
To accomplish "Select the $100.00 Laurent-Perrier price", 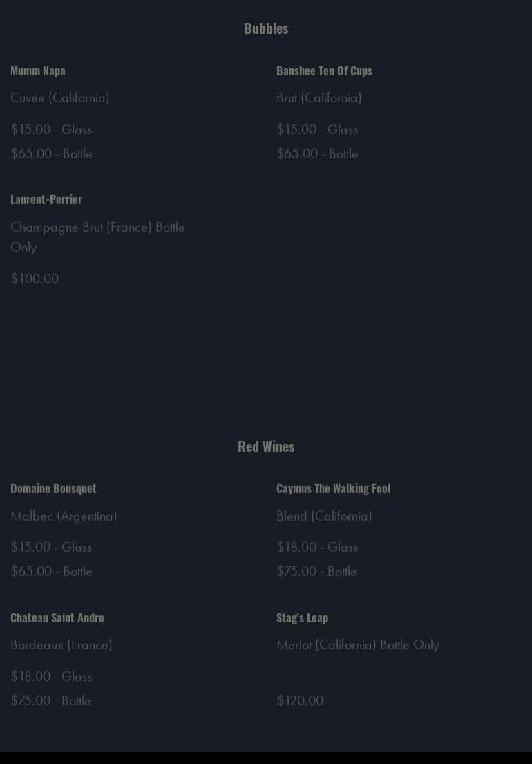I will [35, 279].
